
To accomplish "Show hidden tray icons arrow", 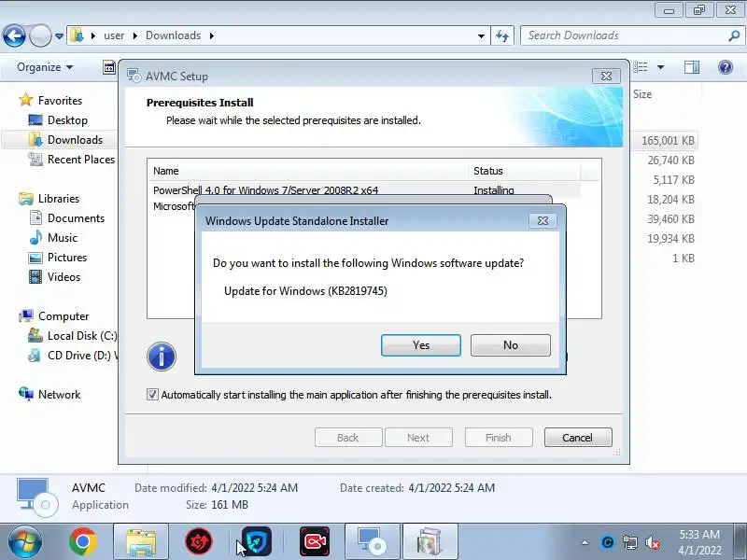I will pyautogui.click(x=585, y=542).
